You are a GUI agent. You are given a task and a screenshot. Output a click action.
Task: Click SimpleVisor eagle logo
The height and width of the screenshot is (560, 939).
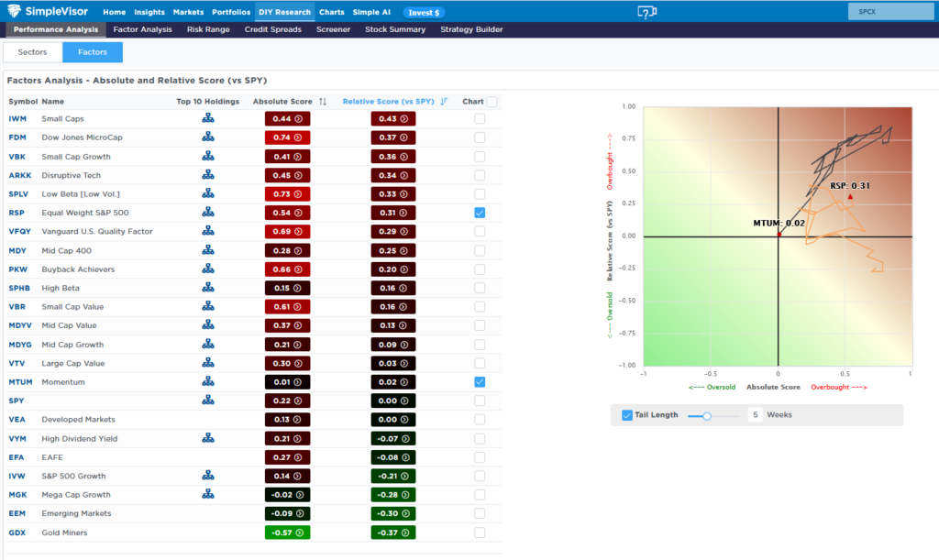pyautogui.click(x=14, y=11)
